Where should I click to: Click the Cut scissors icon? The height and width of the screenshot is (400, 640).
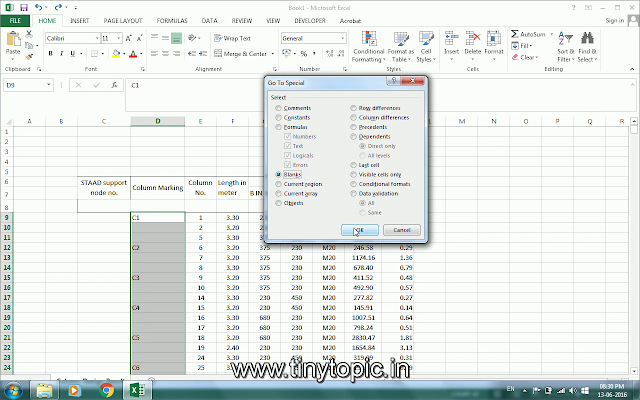pyautogui.click(x=29, y=35)
